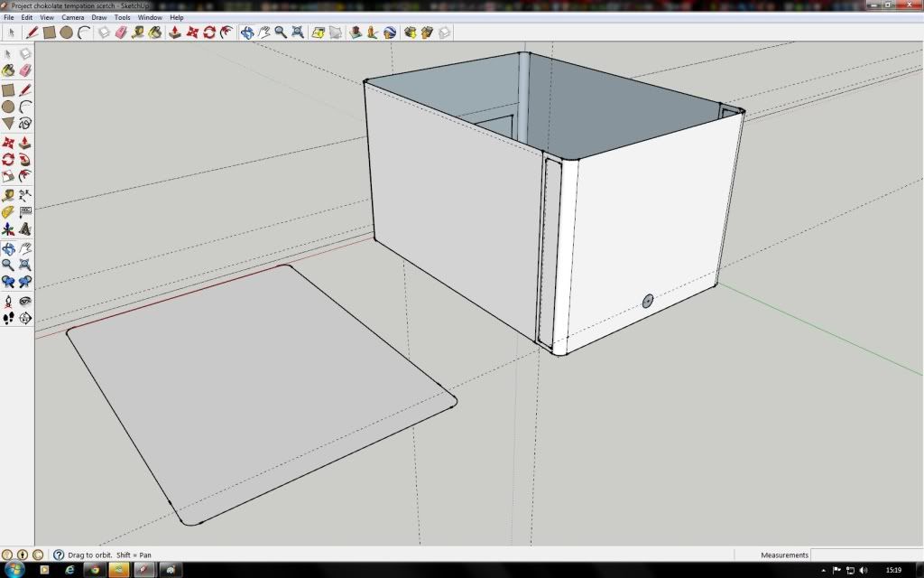Open the Windows Start menu
924x578 pixels.
[x=14, y=570]
